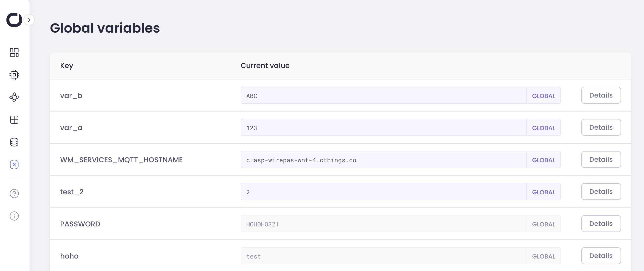
Task: Click Details for WM_SERVICES_MQTT_HOSTNAME
Action: (x=601, y=159)
